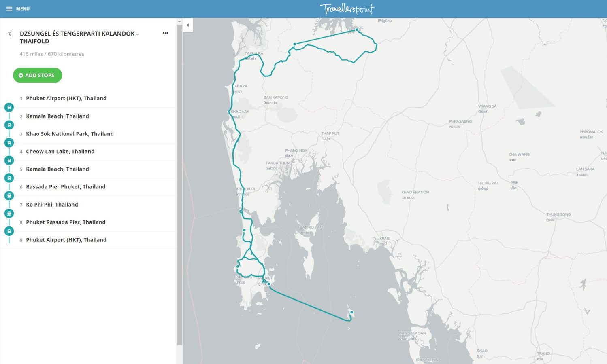This screenshot has height=364, width=607.
Task: Click the Ko Phi Phi island map marker
Action: [351, 312]
